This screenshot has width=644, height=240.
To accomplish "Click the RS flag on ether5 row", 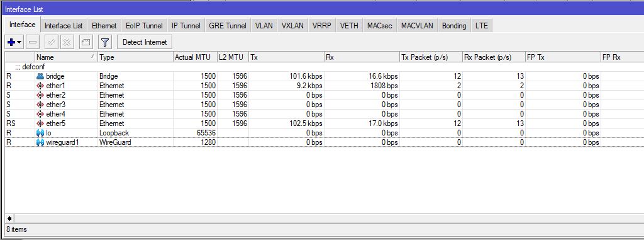I will tap(11, 123).
